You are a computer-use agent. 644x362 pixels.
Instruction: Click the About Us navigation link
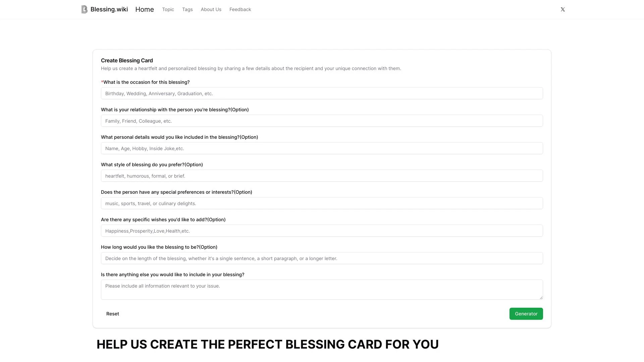click(x=211, y=9)
